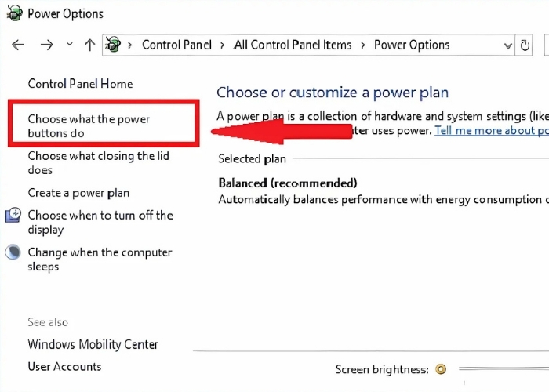The height and width of the screenshot is (392, 549).
Task: Click the Forward navigation arrow
Action: [46, 45]
